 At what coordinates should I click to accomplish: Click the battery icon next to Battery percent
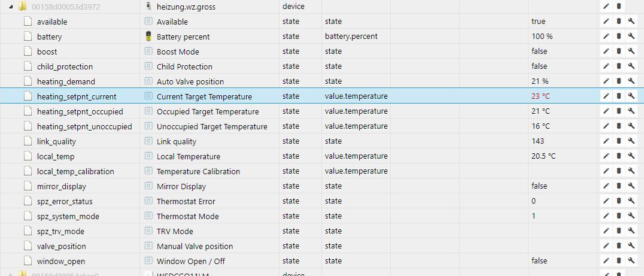[148, 37]
